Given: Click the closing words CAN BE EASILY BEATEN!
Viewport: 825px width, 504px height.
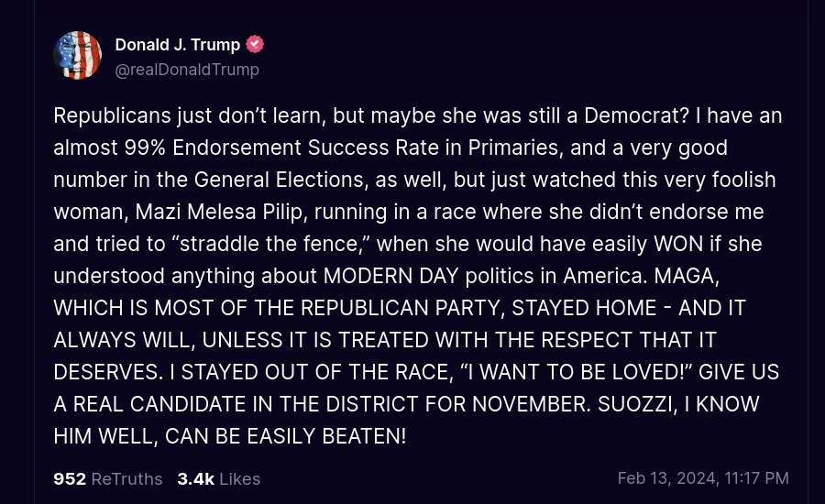Looking at the screenshot, I should [x=286, y=436].
